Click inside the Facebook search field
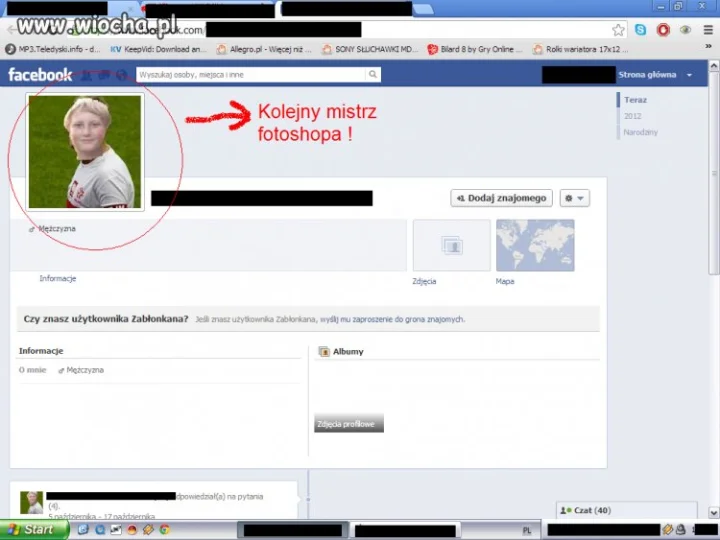The width and height of the screenshot is (720, 540). tap(252, 74)
